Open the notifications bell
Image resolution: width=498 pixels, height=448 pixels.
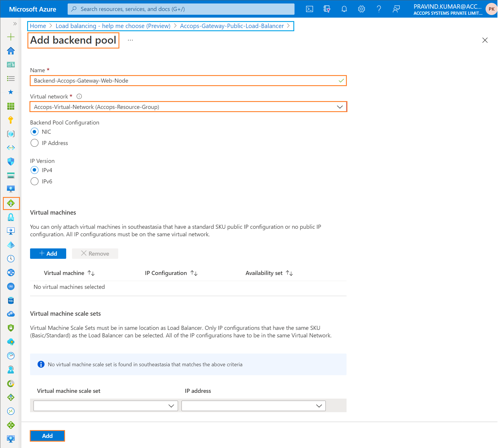[x=344, y=9]
